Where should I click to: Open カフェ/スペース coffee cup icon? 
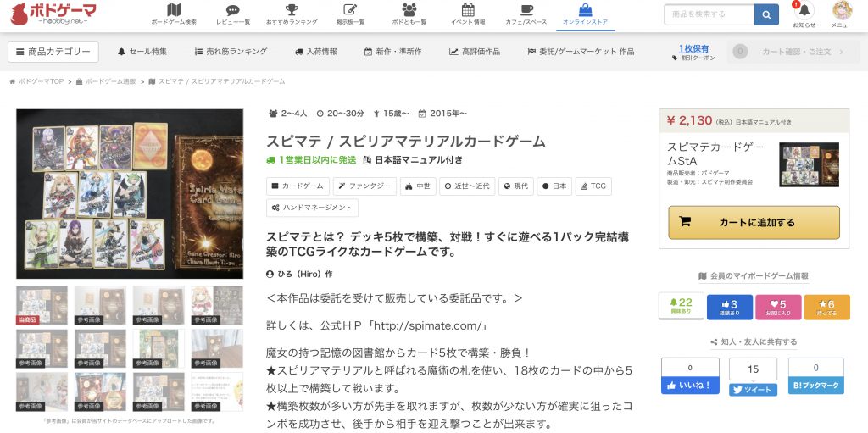point(526,10)
